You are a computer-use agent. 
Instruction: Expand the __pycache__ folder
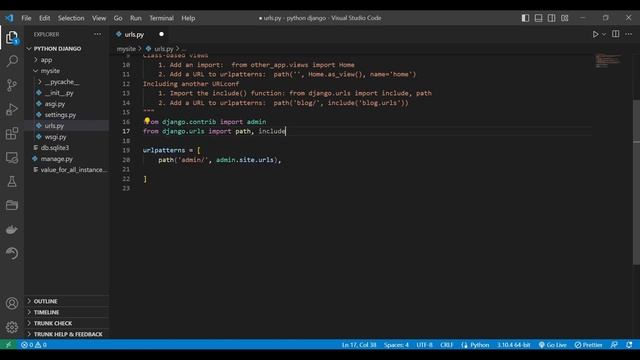[40, 82]
